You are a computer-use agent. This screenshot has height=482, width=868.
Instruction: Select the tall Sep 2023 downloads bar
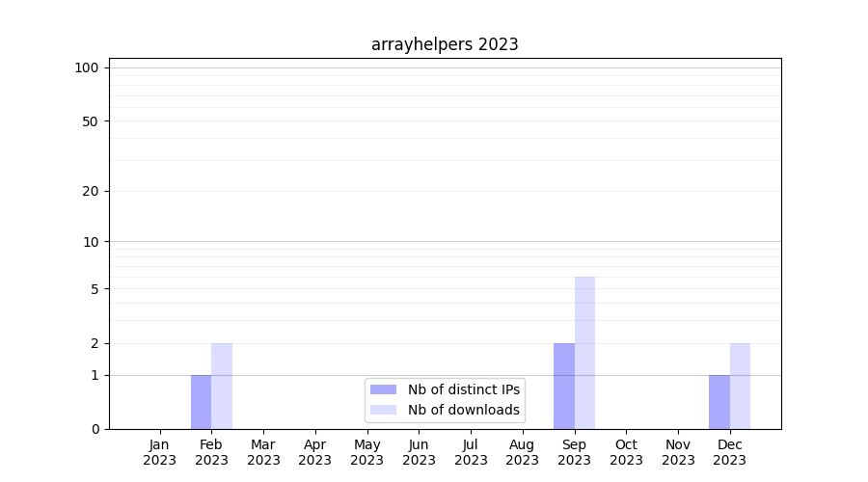point(584,353)
